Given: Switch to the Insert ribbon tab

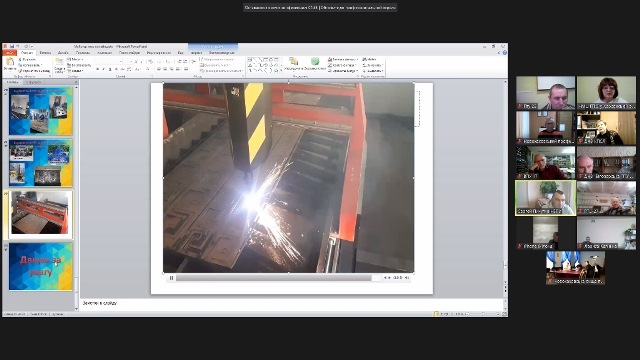Looking at the screenshot, I should point(45,53).
